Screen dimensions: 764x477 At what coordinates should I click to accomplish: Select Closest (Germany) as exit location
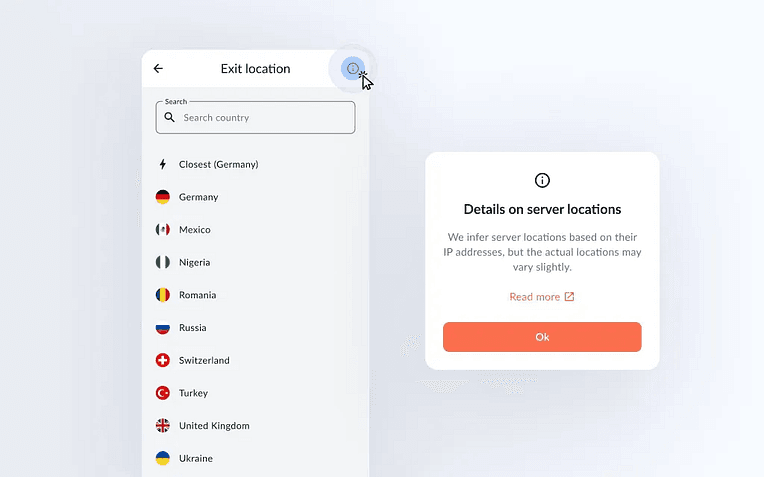[255, 164]
